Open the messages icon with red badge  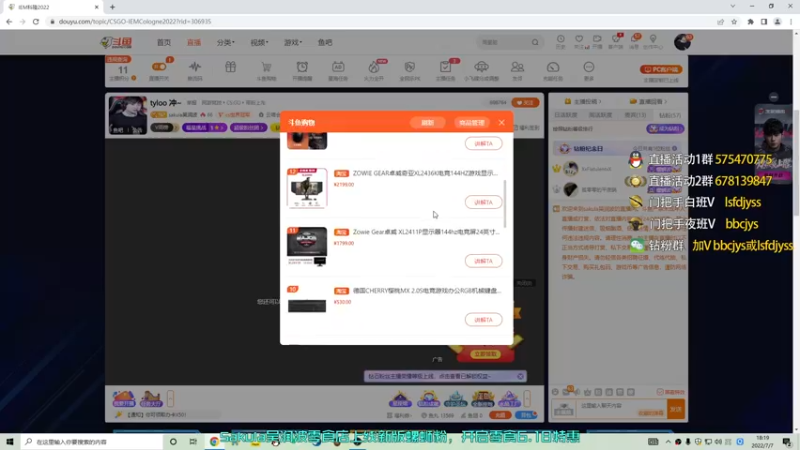634,41
